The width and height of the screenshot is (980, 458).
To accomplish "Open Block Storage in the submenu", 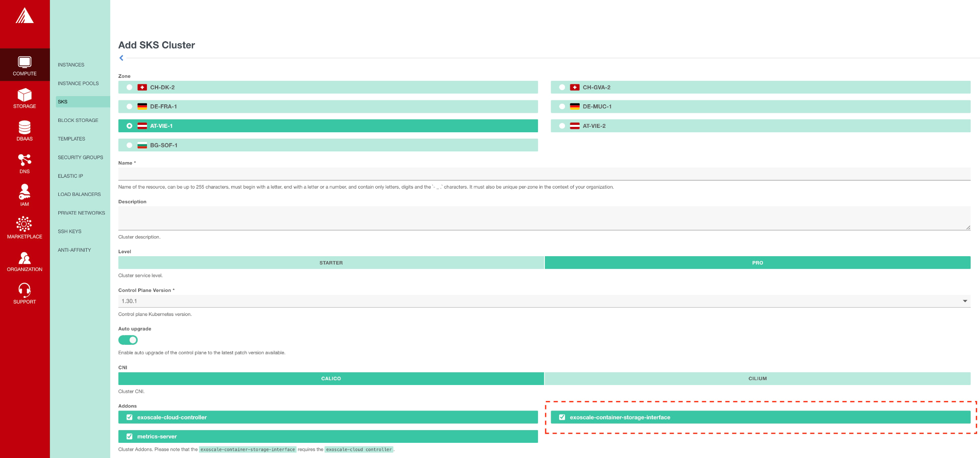I will (78, 121).
